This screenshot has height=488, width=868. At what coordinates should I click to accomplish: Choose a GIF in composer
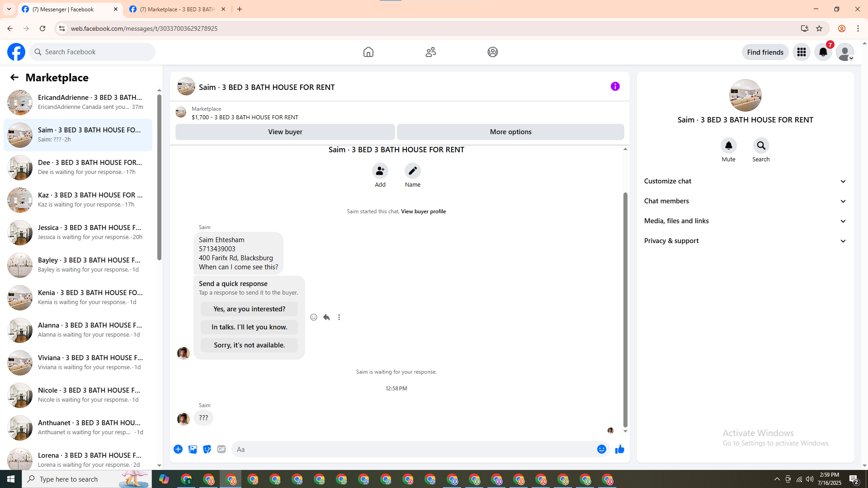[x=222, y=449]
